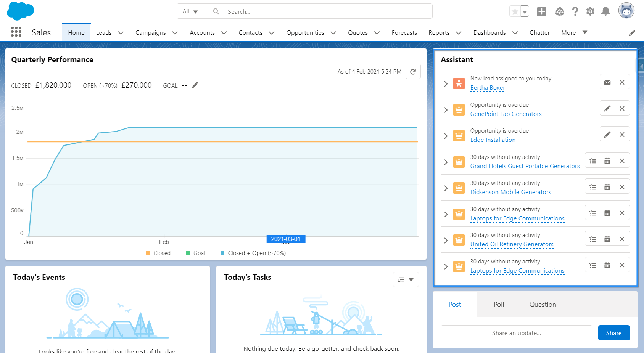Select the Post tab in the publisher

(455, 304)
